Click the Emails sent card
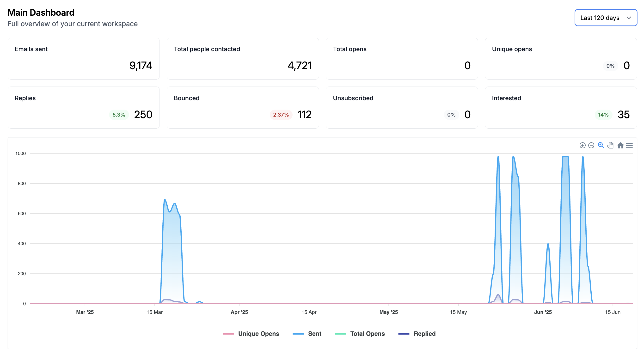 point(84,59)
